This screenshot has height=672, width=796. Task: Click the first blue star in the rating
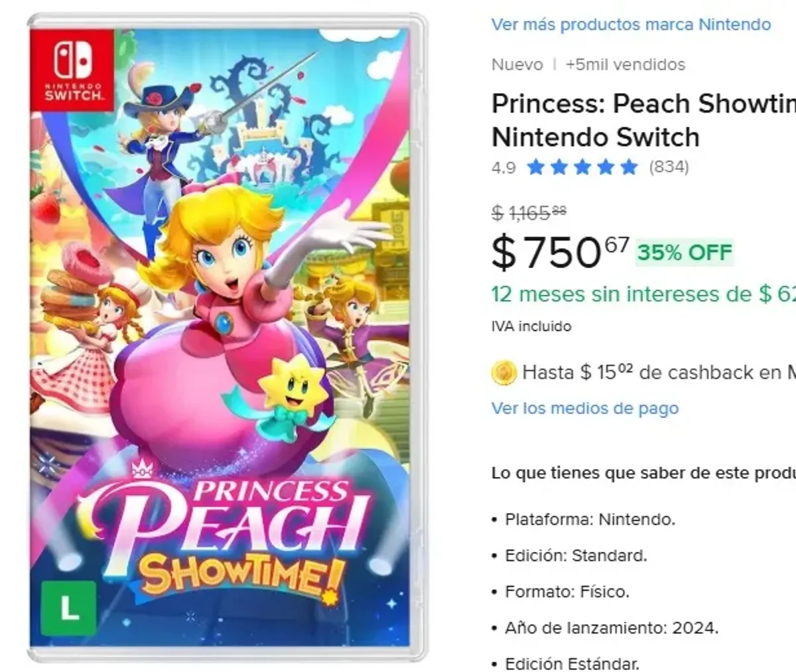[x=535, y=167]
